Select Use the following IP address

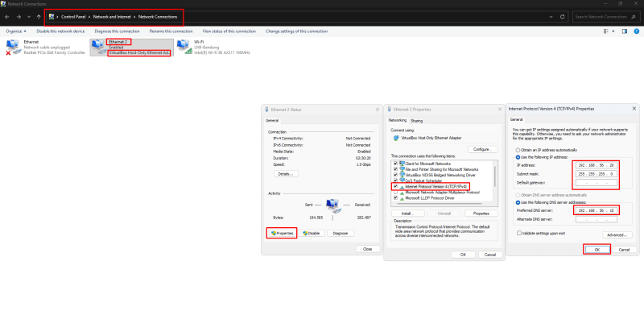coord(518,157)
